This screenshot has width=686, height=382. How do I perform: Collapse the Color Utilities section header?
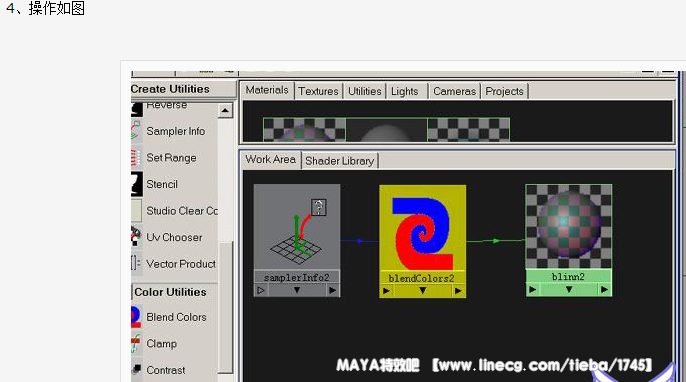pos(175,292)
